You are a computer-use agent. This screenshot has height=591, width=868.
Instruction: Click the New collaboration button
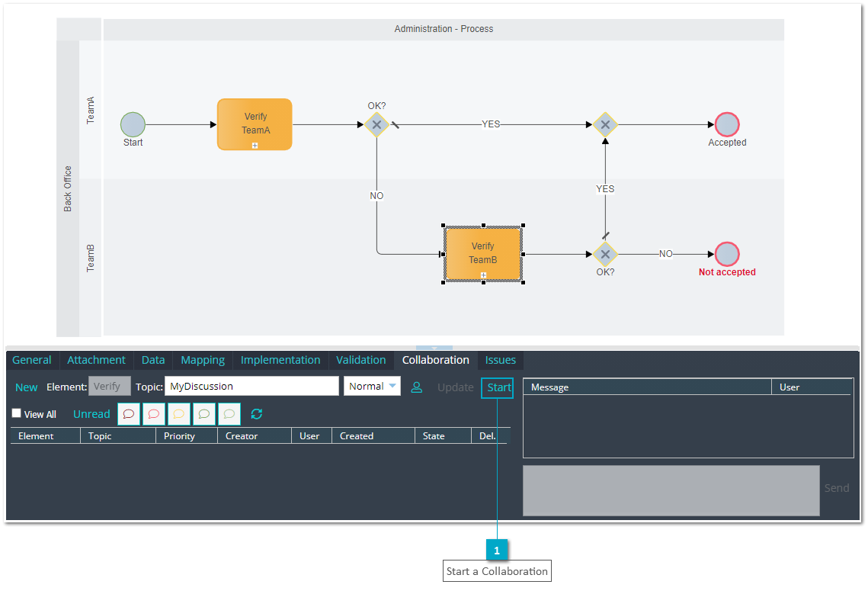(x=27, y=387)
